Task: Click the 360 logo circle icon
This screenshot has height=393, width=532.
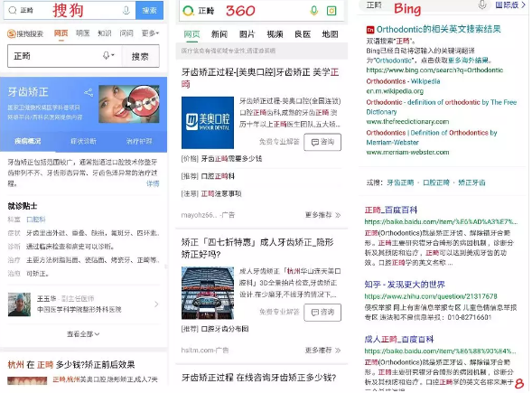Action: (x=188, y=11)
